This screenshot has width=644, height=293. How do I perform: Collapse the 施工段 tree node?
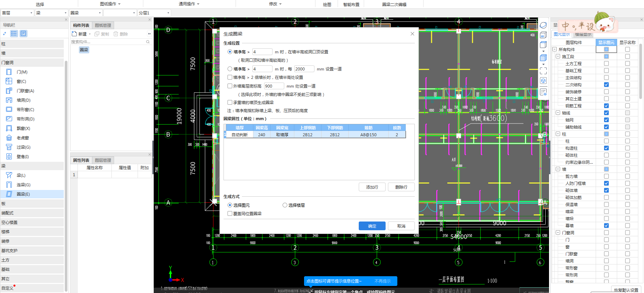(x=558, y=56)
